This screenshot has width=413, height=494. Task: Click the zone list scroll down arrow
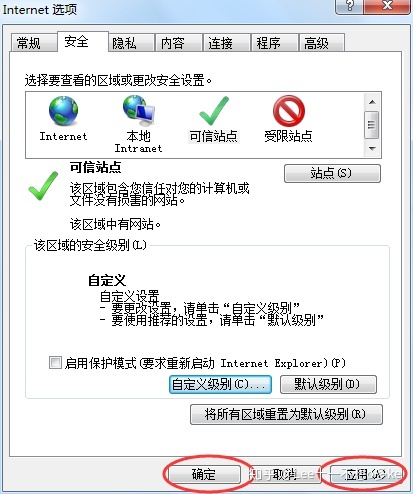pos(372,149)
